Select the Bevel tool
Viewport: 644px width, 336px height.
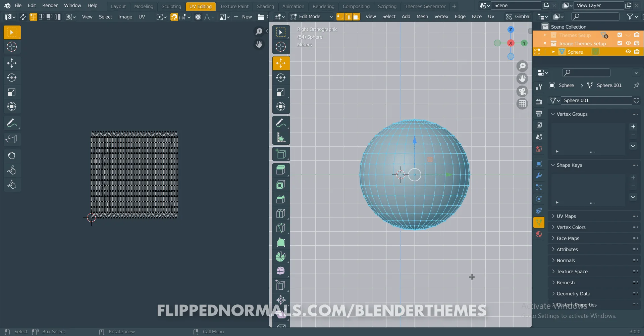click(x=281, y=199)
